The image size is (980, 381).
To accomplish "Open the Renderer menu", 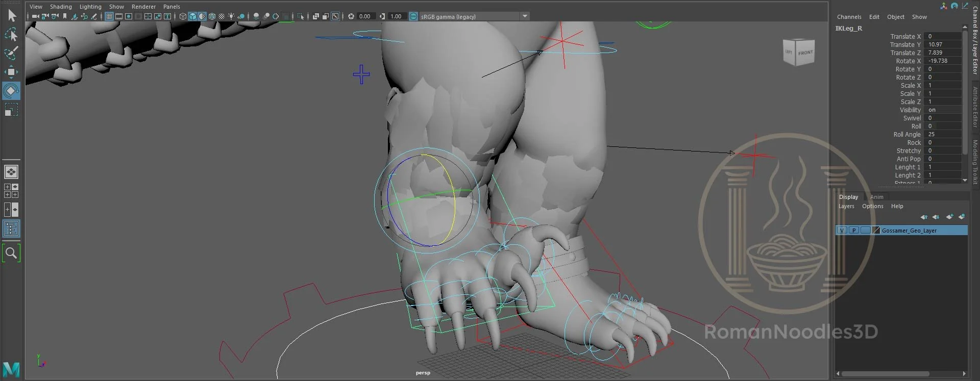I will [143, 7].
